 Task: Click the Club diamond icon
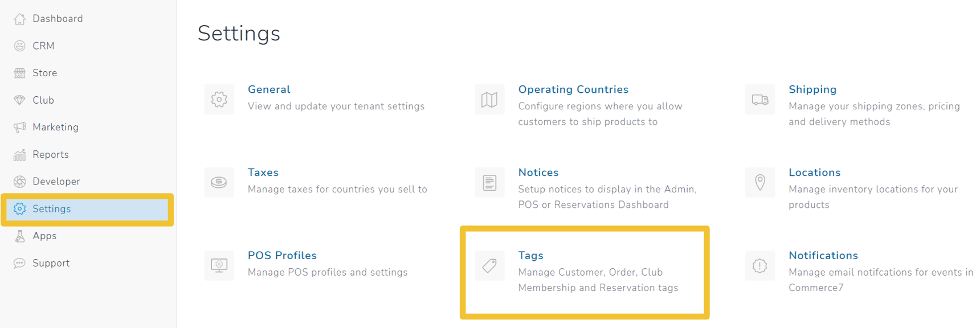(x=20, y=100)
